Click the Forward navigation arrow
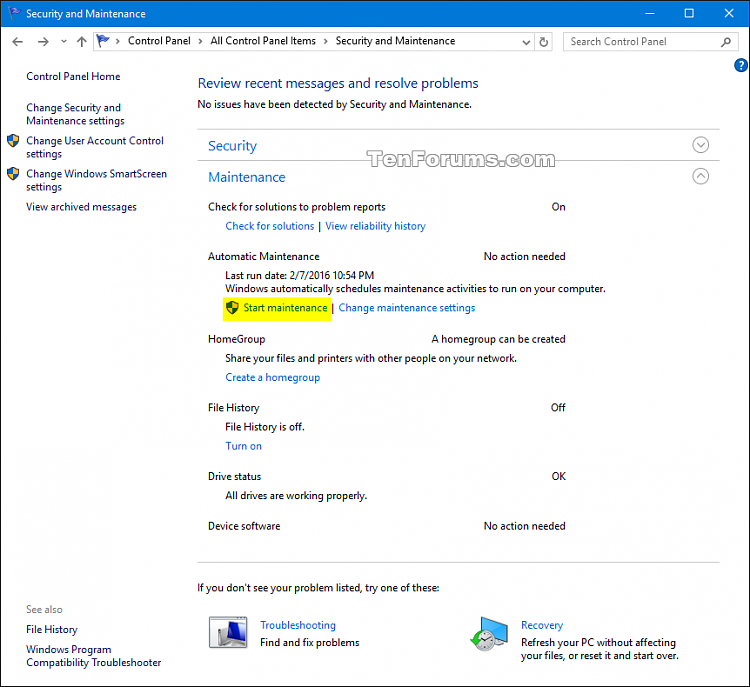750x687 pixels. pyautogui.click(x=43, y=42)
